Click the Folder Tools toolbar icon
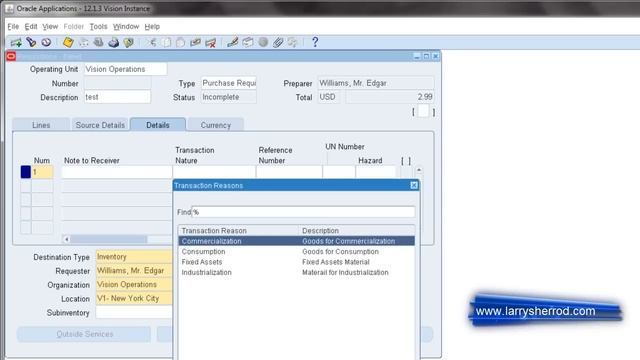The width and height of the screenshot is (640, 360). [293, 42]
